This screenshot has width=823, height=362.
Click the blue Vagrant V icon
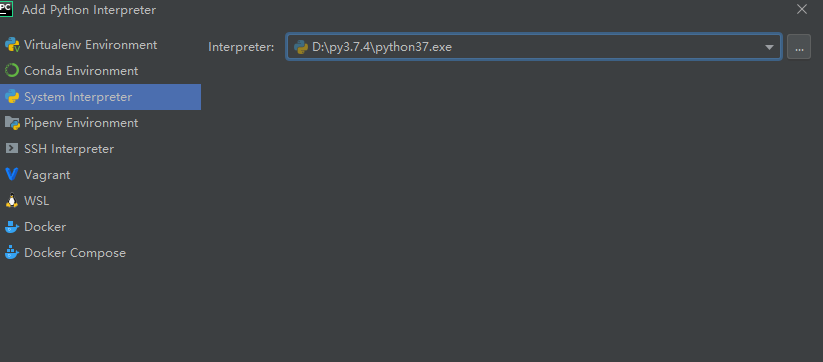pyautogui.click(x=12, y=174)
